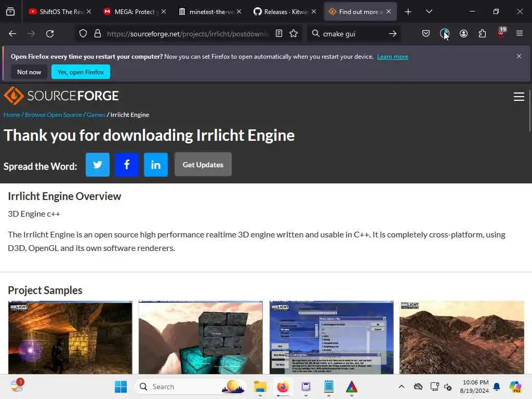
Task: Save page to Pocket
Action: click(x=426, y=33)
